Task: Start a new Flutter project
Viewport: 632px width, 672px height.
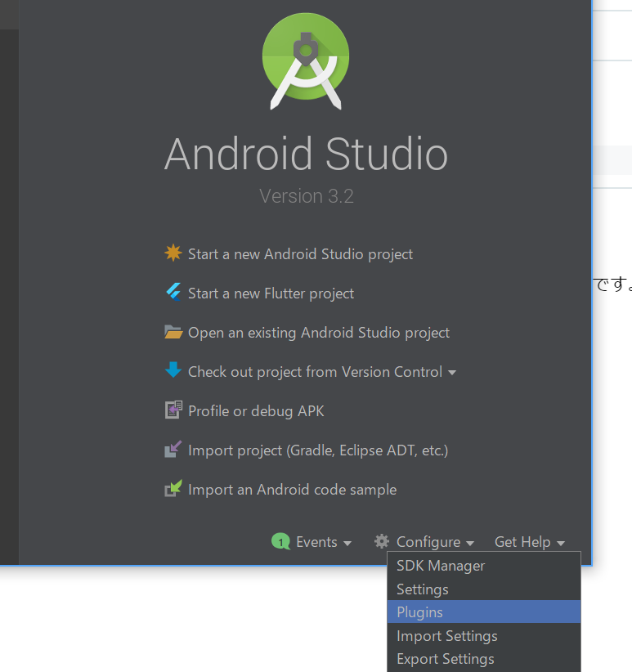Action: (271, 293)
